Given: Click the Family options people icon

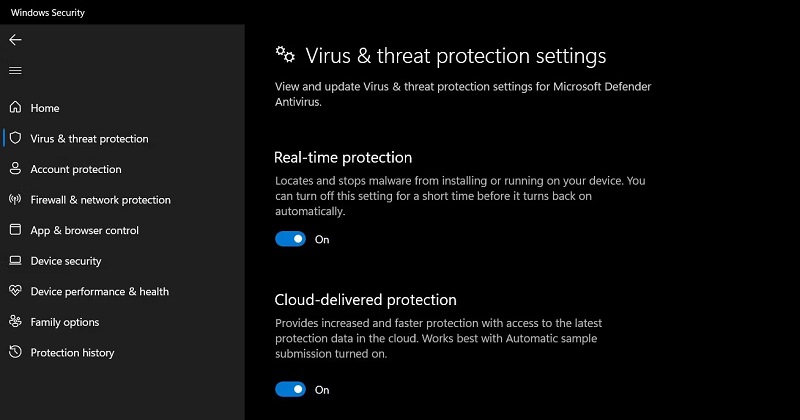Looking at the screenshot, I should pos(15,322).
